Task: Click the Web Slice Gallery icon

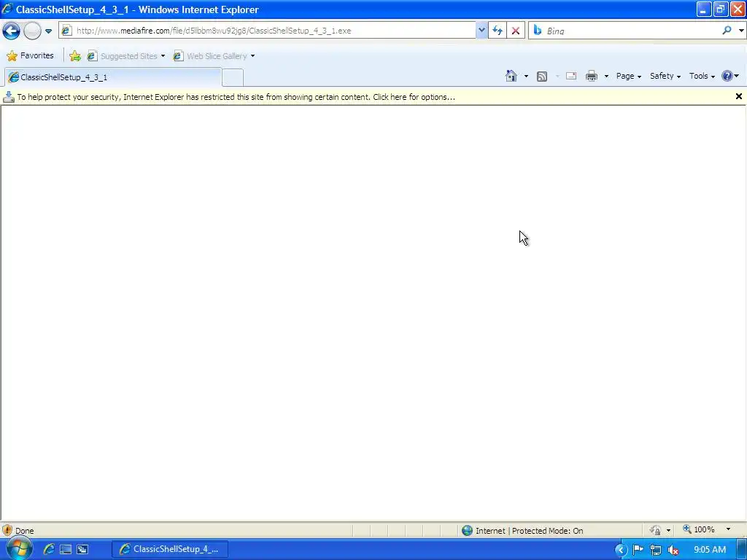Action: (178, 56)
